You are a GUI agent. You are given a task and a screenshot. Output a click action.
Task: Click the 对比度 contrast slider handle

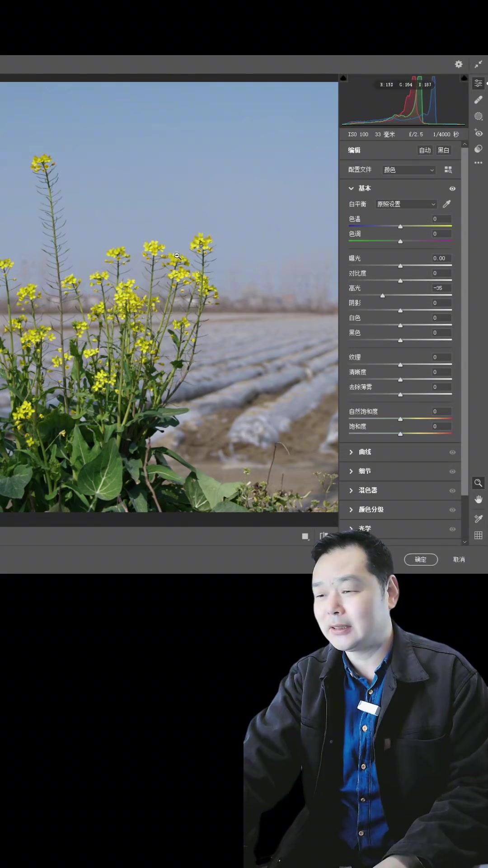(400, 281)
